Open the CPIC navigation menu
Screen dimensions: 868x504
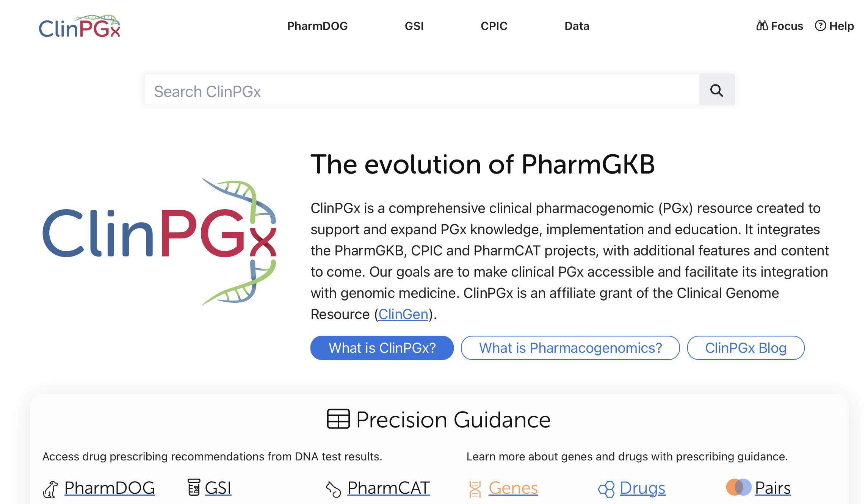(x=494, y=26)
